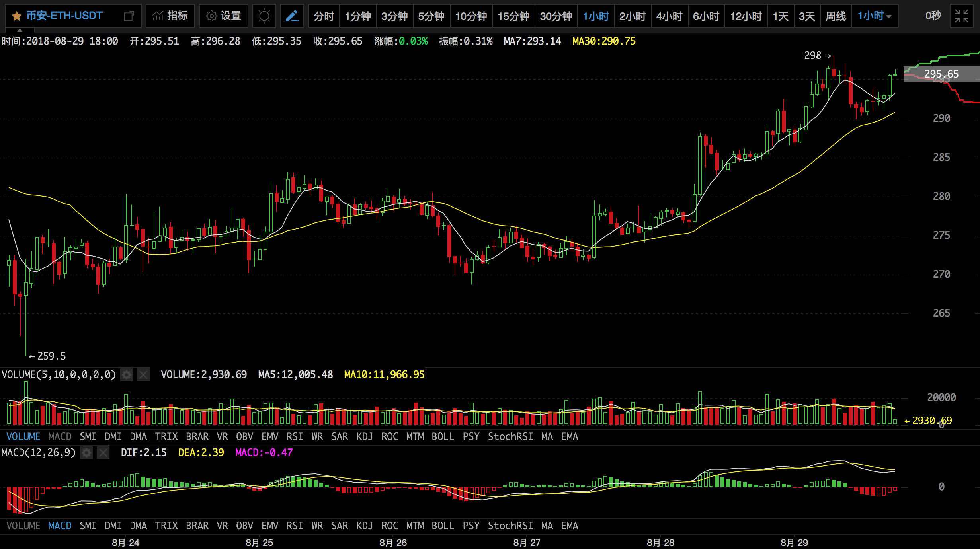Select the 4小时 interval
Viewport: 980px width, 549px height.
[669, 16]
